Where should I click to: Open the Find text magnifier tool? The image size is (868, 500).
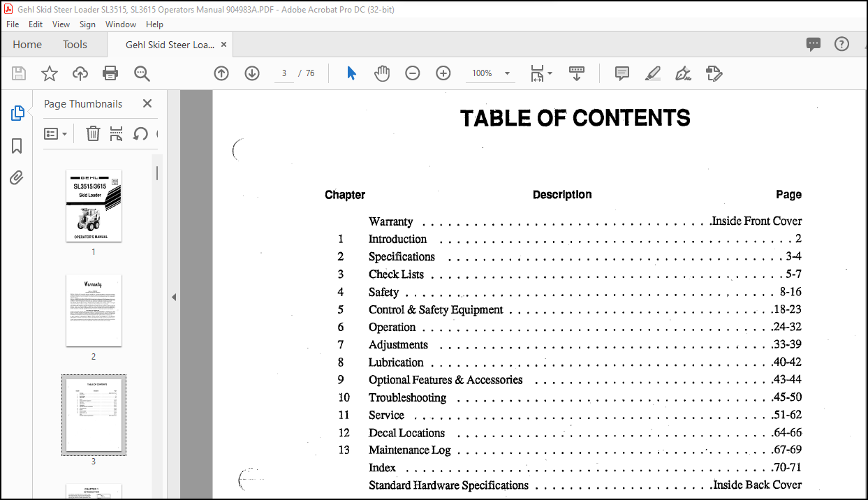142,73
